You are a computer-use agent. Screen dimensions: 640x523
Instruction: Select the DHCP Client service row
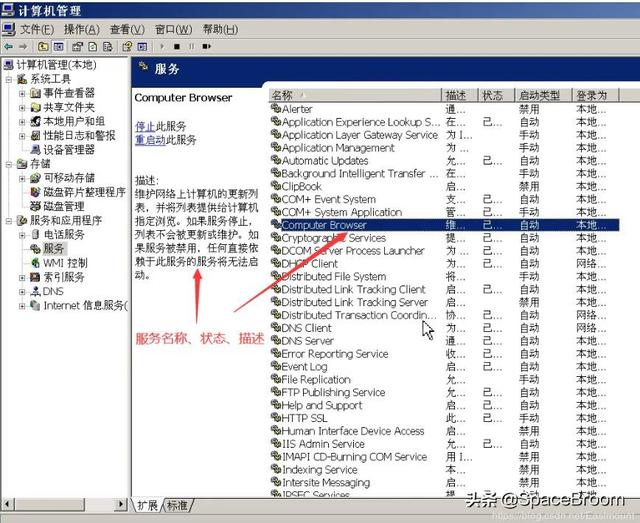444,264
